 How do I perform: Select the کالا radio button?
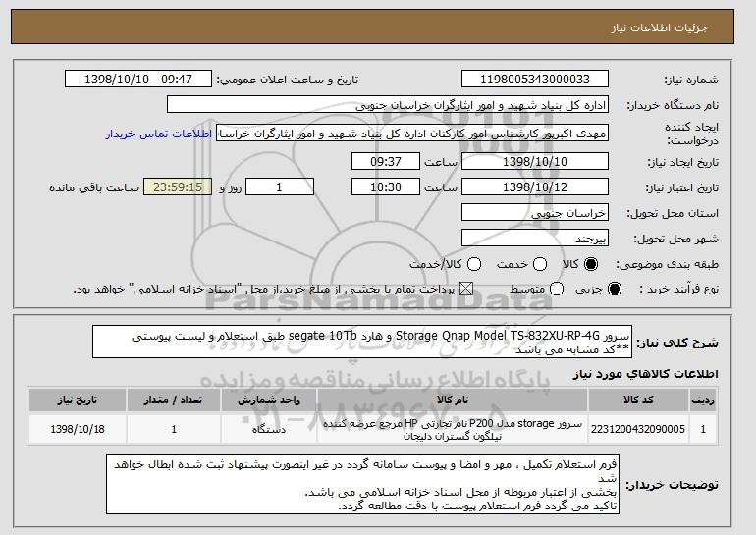tap(591, 264)
